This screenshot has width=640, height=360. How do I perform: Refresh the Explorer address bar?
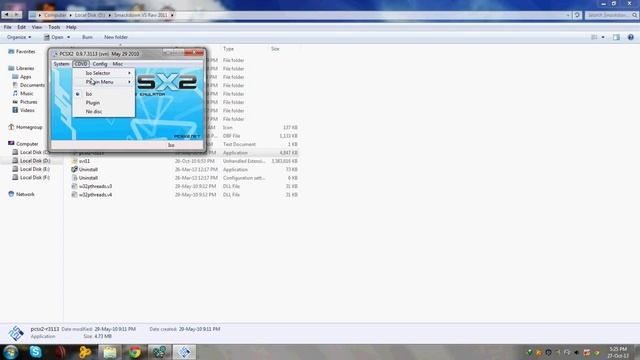[x=577, y=15]
